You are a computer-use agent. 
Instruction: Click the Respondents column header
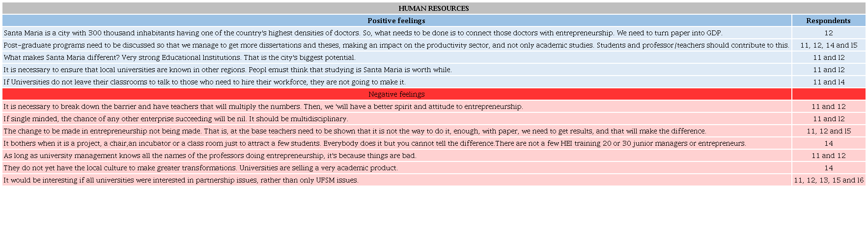[828, 21]
